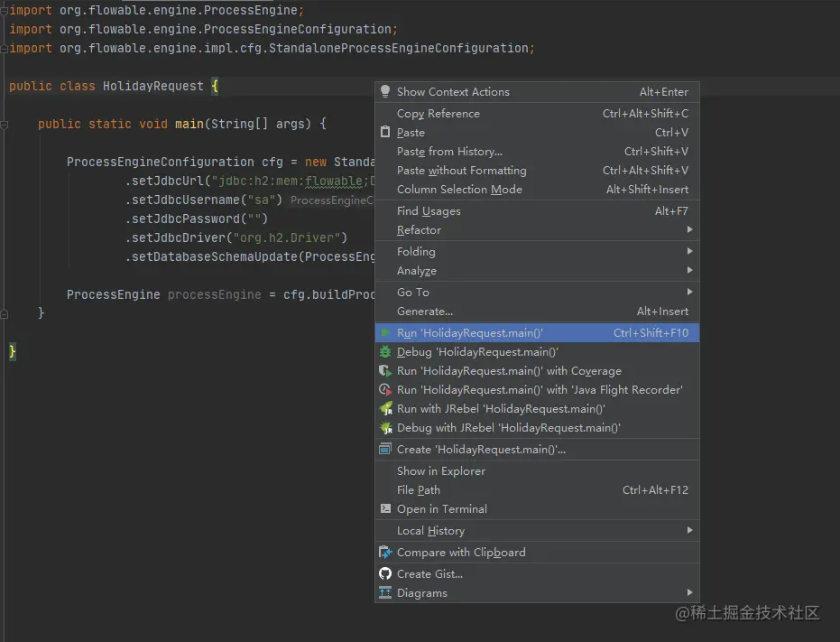Choose Compare with Clipboard
Image resolution: width=840 pixels, height=642 pixels.
pos(461,553)
